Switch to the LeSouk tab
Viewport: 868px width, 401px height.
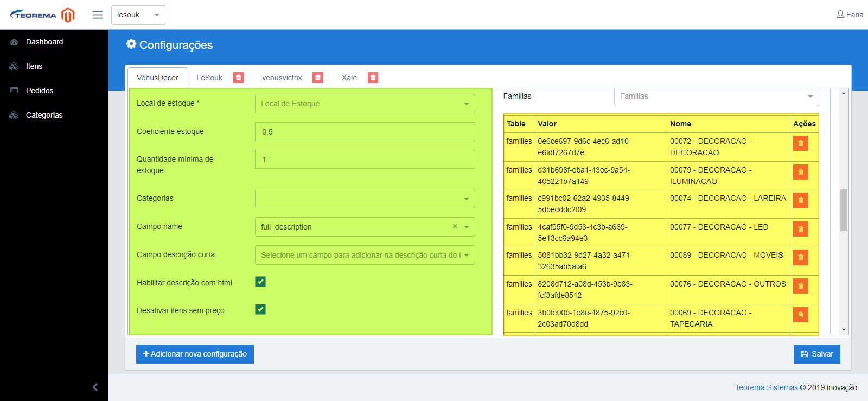(x=209, y=78)
